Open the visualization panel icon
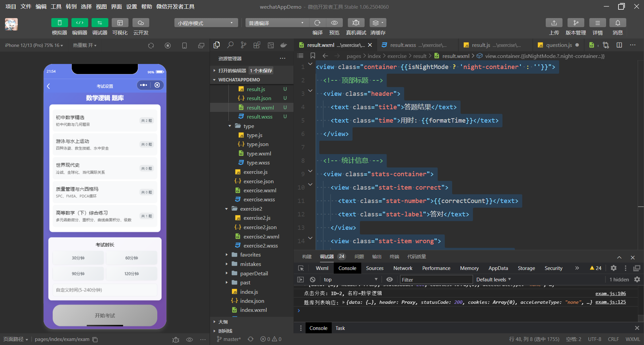This screenshot has height=345, width=644. [x=120, y=23]
